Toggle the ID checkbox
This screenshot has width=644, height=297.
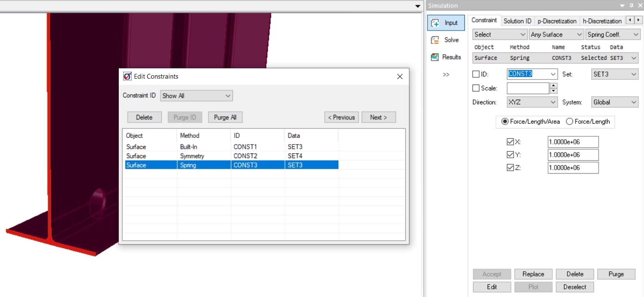(x=476, y=74)
